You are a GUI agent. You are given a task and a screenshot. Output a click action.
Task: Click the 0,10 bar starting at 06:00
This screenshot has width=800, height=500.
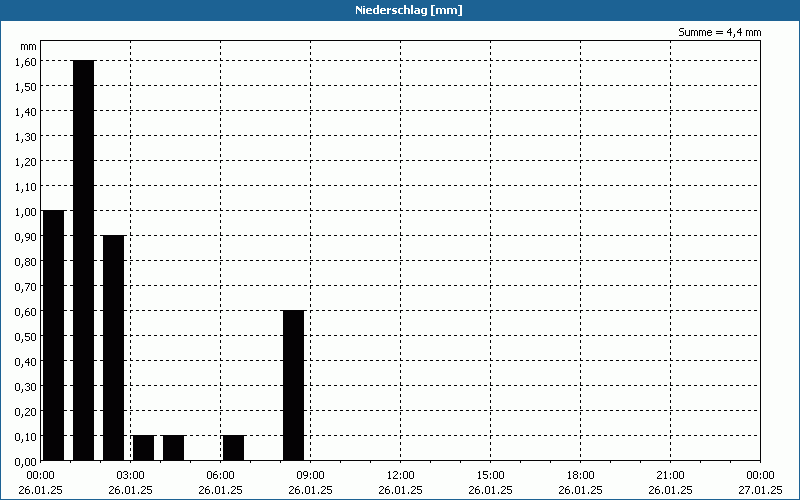[x=234, y=448]
